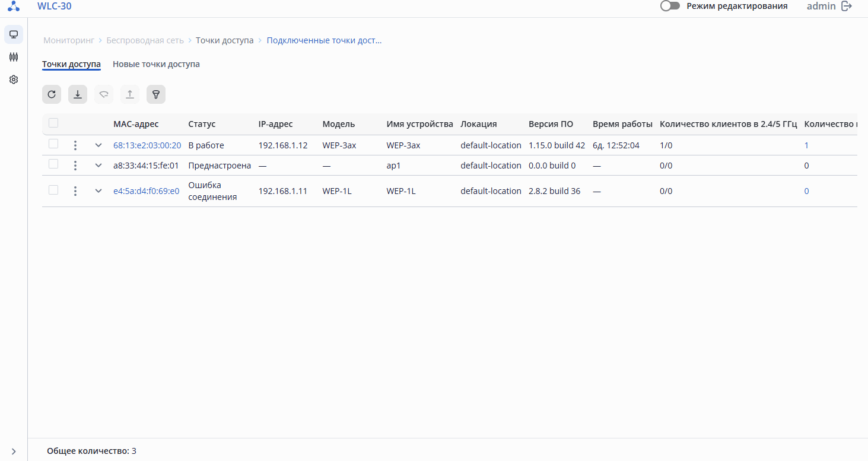The width and height of the screenshot is (868, 461).
Task: Open MAC address link e4:5a:d4:f0:69:e0
Action: point(146,191)
